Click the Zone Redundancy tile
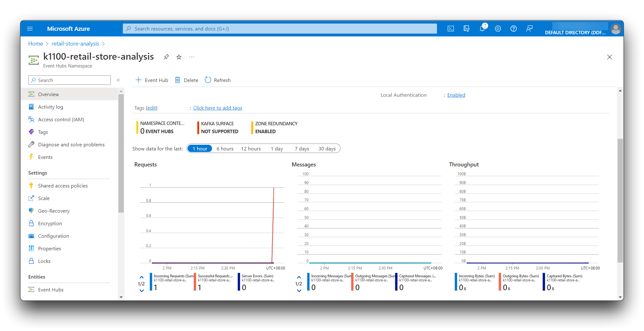Screen dimensions: 644x331 pyautogui.click(x=275, y=128)
